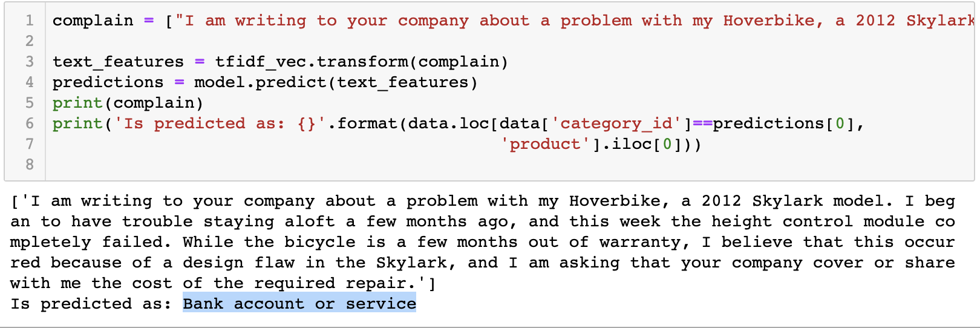Click the 'product' string on line 7
The image size is (980, 328).
point(545,144)
